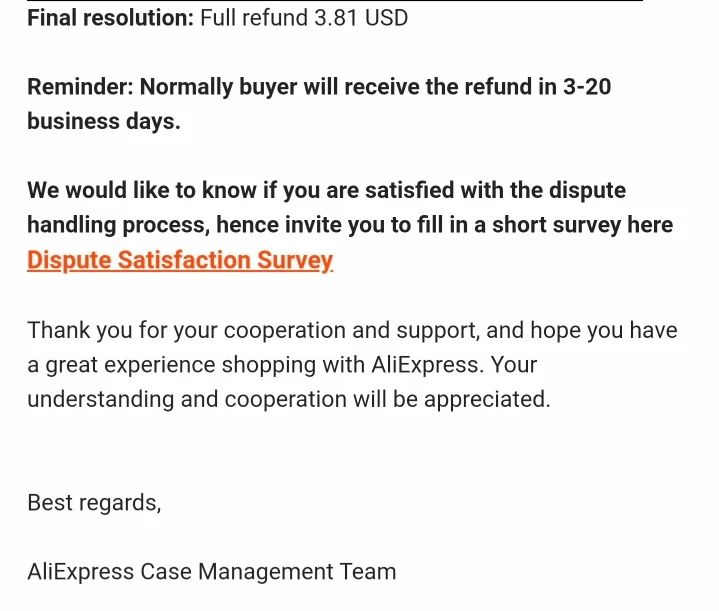Click the 'business days.' text
Screen dimensions: 719x611
104,122
